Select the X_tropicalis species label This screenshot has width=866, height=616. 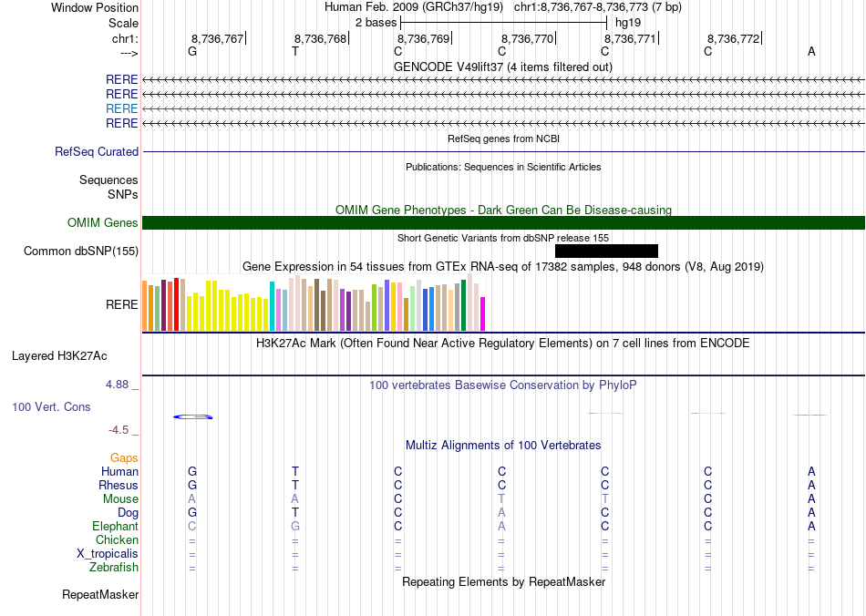(108, 554)
